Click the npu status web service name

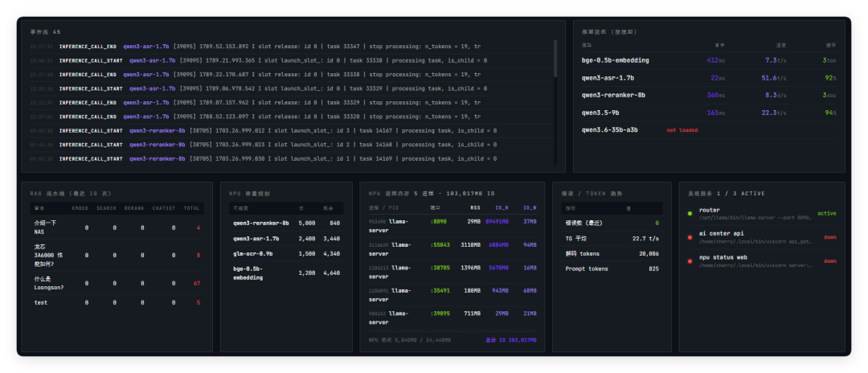tap(723, 258)
